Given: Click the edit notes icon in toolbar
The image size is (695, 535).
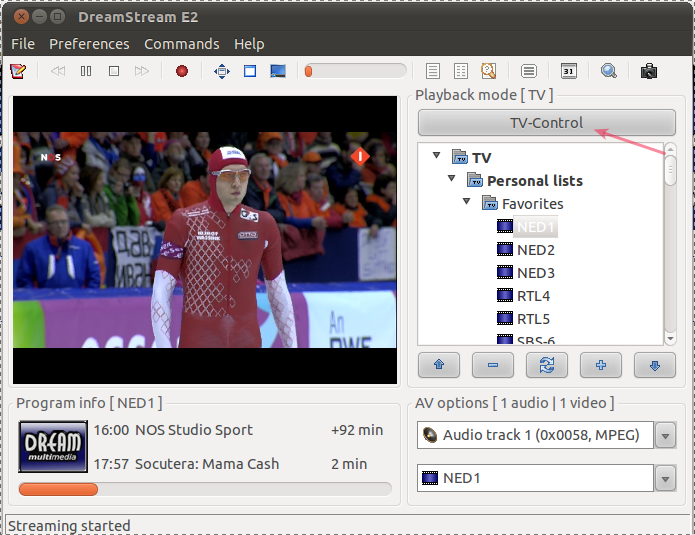Looking at the screenshot, I should [18, 71].
